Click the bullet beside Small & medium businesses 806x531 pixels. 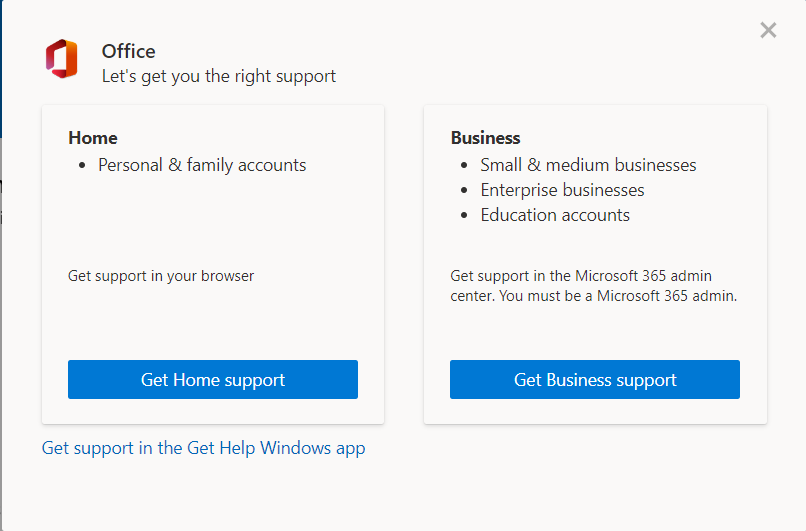pos(464,166)
